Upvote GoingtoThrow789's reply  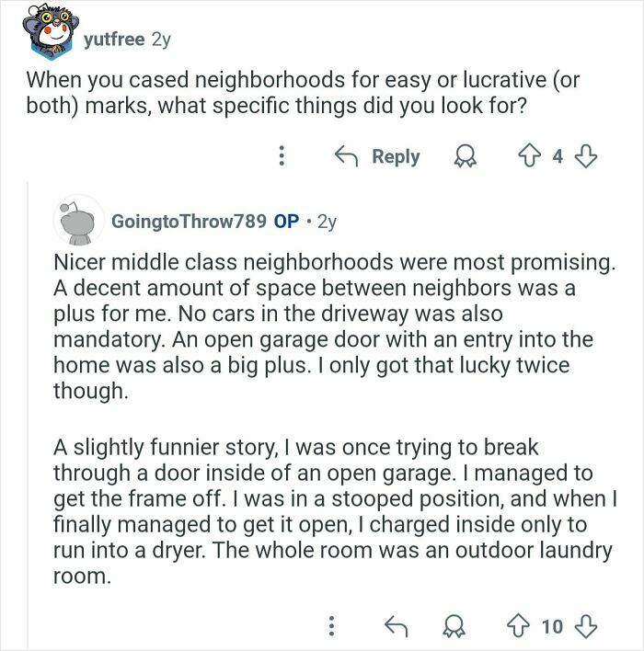tap(514, 626)
